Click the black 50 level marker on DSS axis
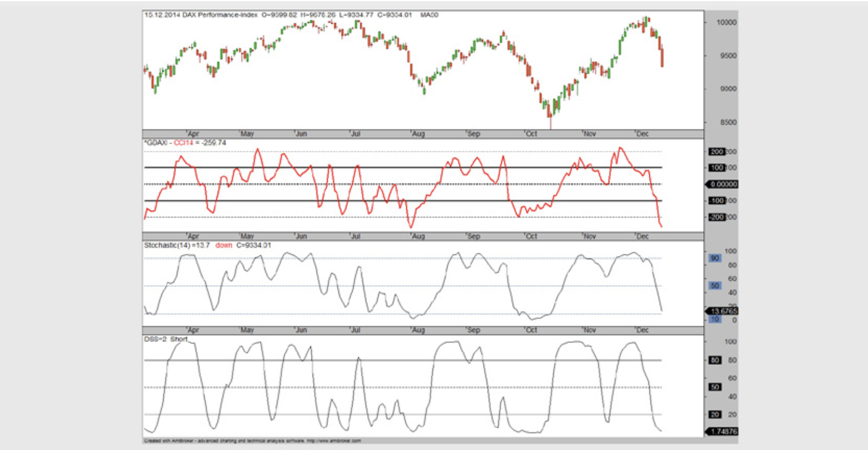The height and width of the screenshot is (450, 868). (x=715, y=387)
